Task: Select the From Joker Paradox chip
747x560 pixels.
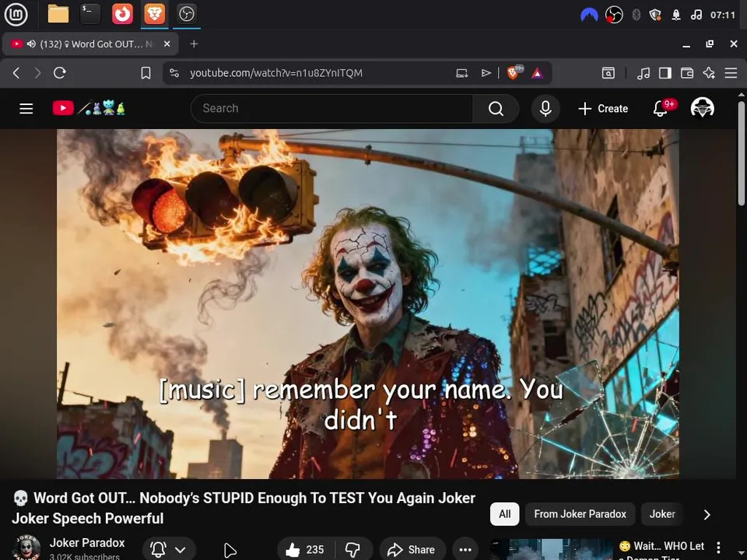Action: [x=580, y=514]
